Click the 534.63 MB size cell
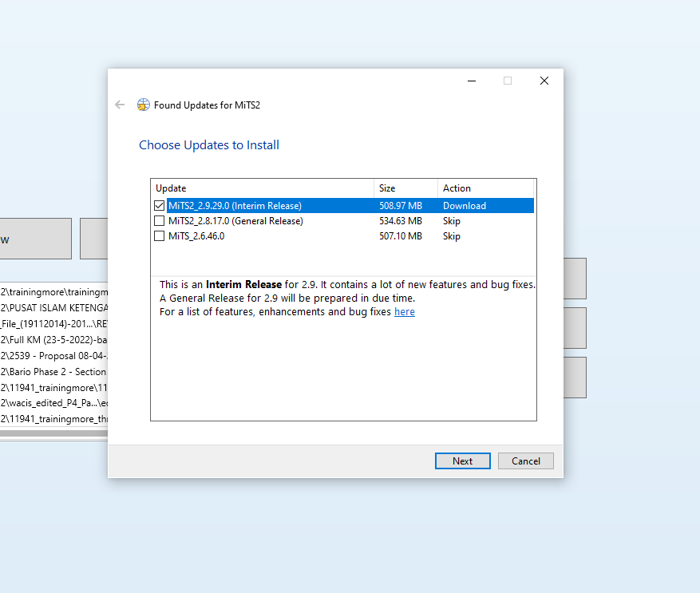Viewport: 700px width, 593px height. 401,220
